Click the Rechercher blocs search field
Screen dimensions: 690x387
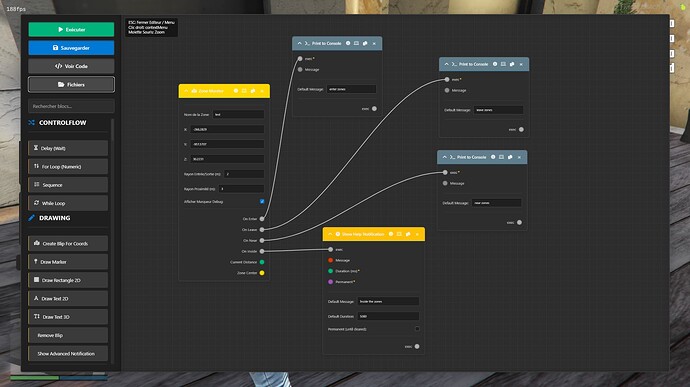tap(71, 106)
